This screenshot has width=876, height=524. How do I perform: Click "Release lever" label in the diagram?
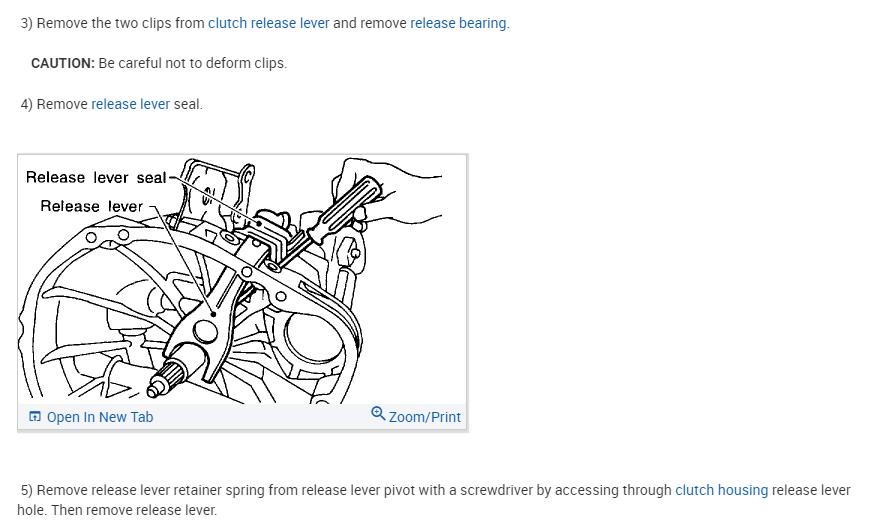(x=92, y=206)
